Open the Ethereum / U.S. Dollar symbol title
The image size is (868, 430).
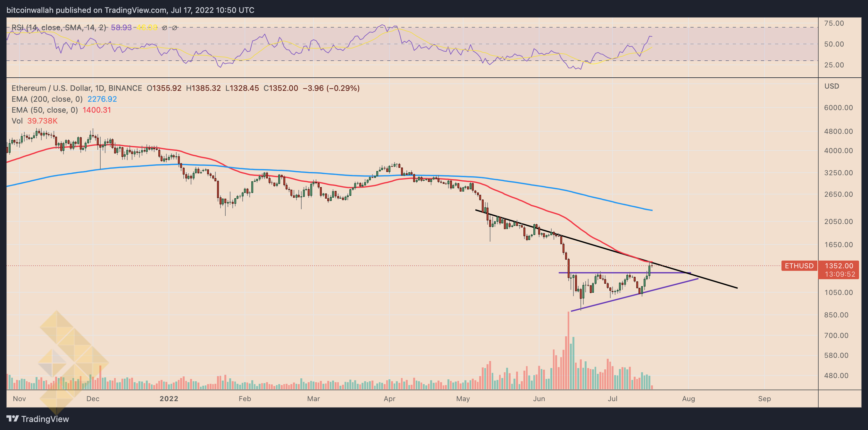click(x=77, y=88)
